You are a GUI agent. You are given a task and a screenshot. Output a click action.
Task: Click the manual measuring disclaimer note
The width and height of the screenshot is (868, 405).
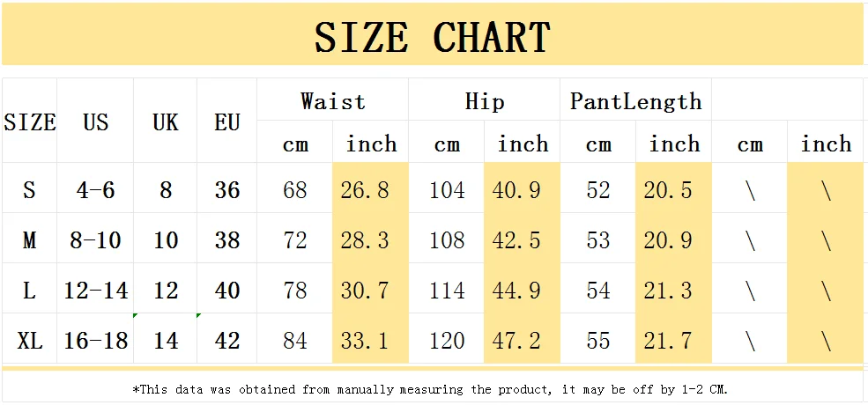(x=431, y=389)
